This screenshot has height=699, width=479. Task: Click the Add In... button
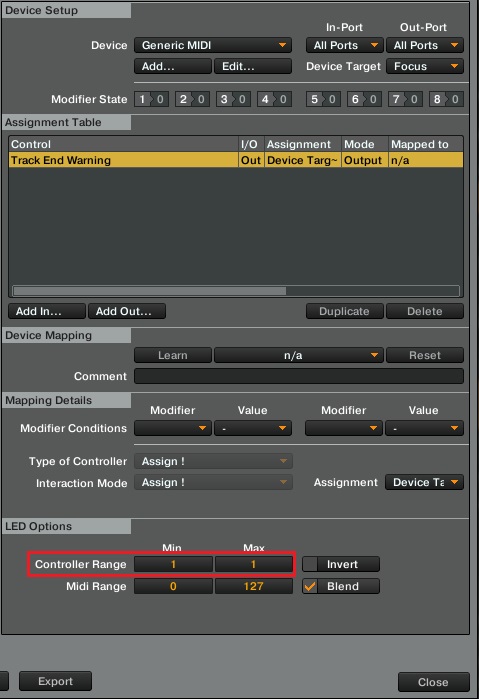47,311
